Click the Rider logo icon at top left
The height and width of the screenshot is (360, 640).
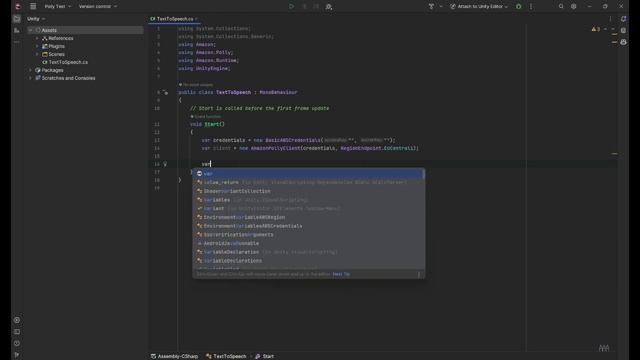pos(18,7)
